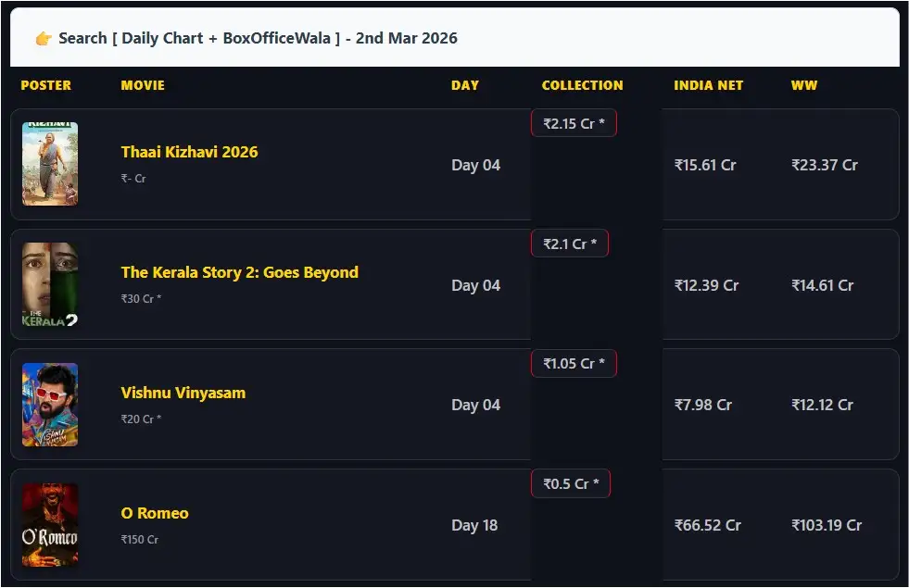The image size is (909, 588).
Task: Click the Vishnu Vinyasam movie title
Action: point(183,393)
